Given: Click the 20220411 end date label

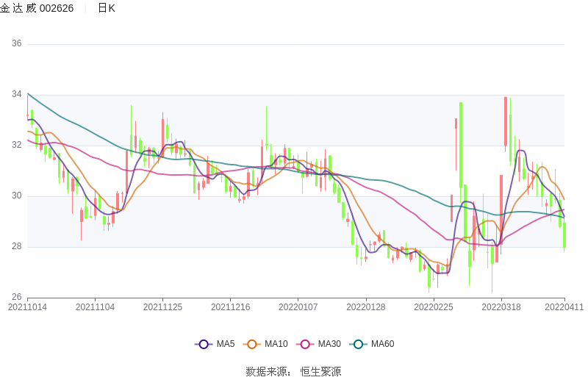Looking at the screenshot, I should click(x=564, y=307).
